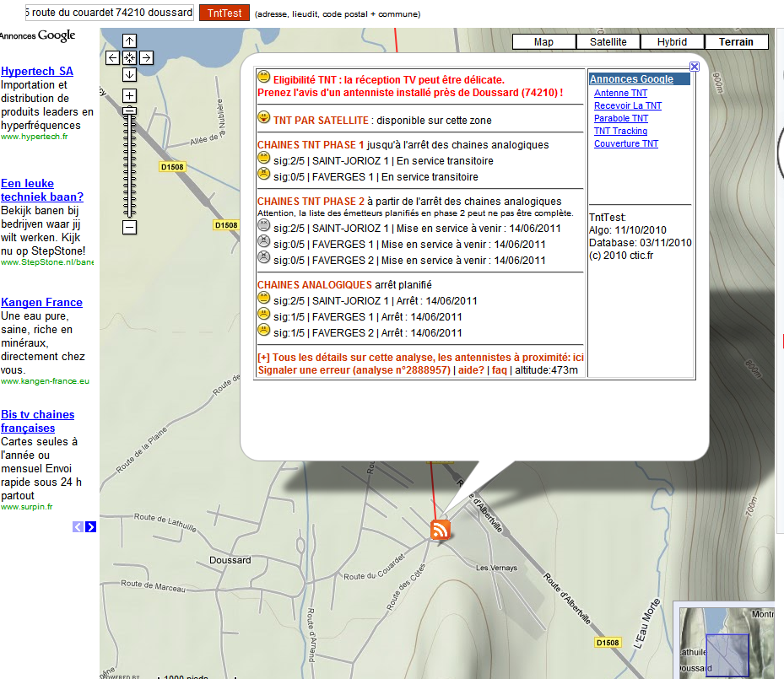Focus the address search field
The height and width of the screenshot is (679, 784).
109,13
